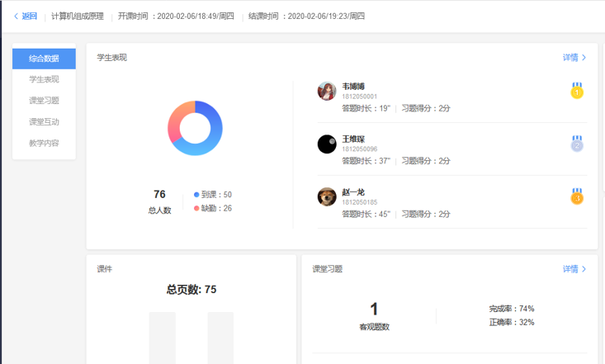Screen dimensions: 605x364
Task: Open 教学内容 sidebar section
Action: point(44,144)
